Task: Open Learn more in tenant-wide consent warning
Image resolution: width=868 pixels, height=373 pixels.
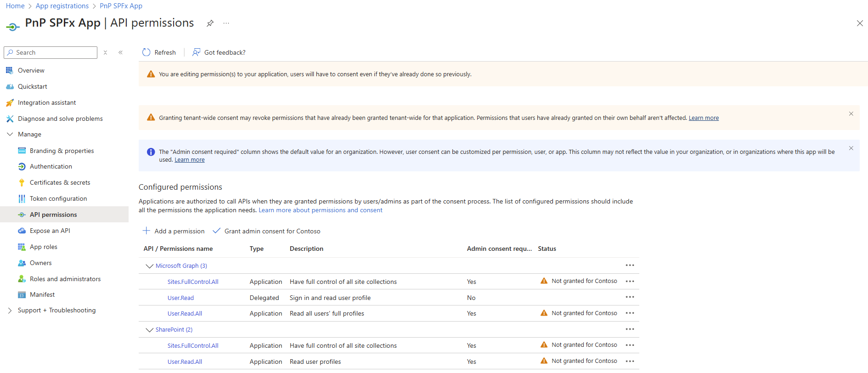Action: (x=704, y=118)
